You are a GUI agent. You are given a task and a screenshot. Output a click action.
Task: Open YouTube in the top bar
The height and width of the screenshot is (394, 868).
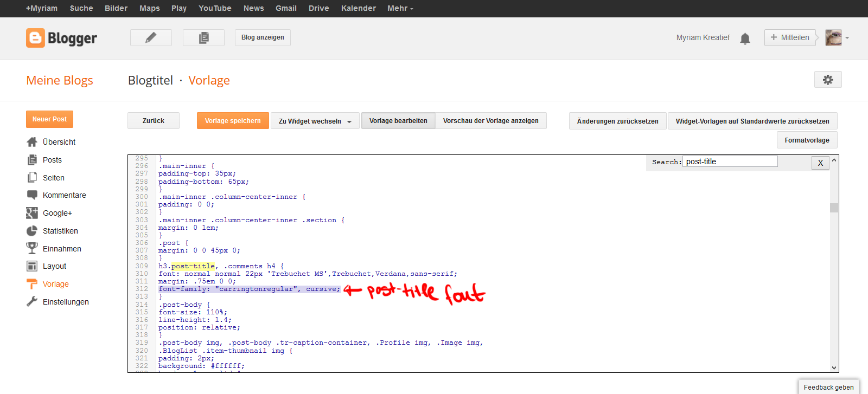tap(215, 8)
